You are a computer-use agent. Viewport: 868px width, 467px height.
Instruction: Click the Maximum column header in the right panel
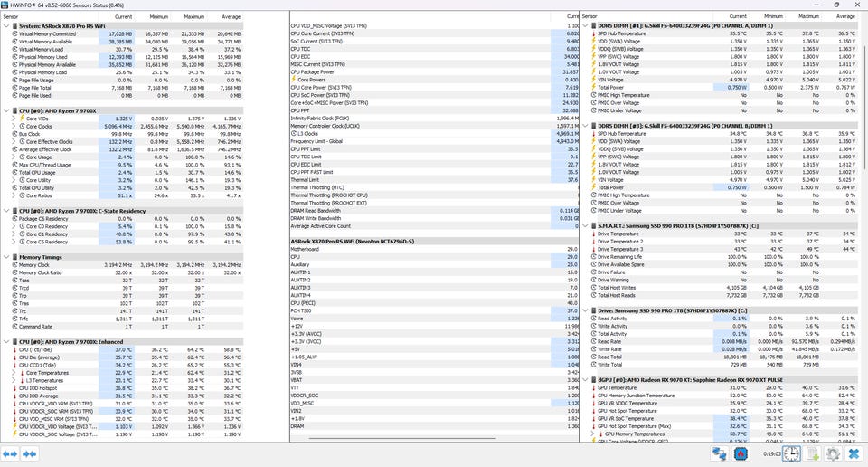(808, 16)
